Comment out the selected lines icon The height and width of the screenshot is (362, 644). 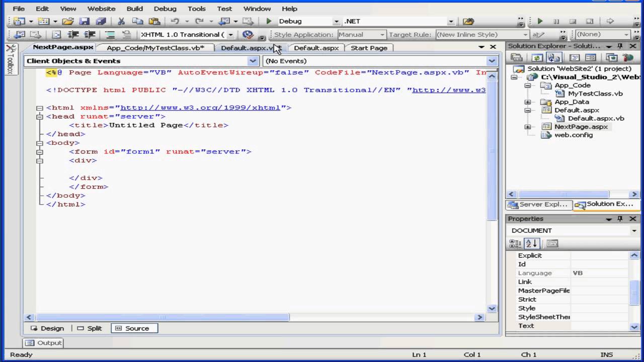point(110,35)
